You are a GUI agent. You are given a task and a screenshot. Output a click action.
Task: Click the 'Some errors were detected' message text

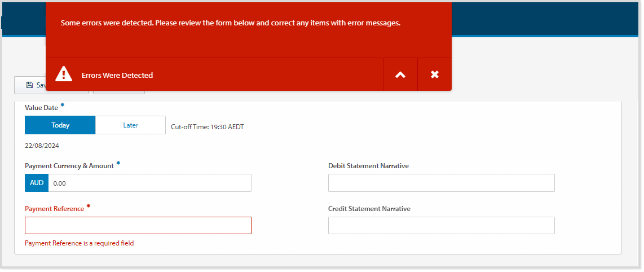[x=230, y=23]
